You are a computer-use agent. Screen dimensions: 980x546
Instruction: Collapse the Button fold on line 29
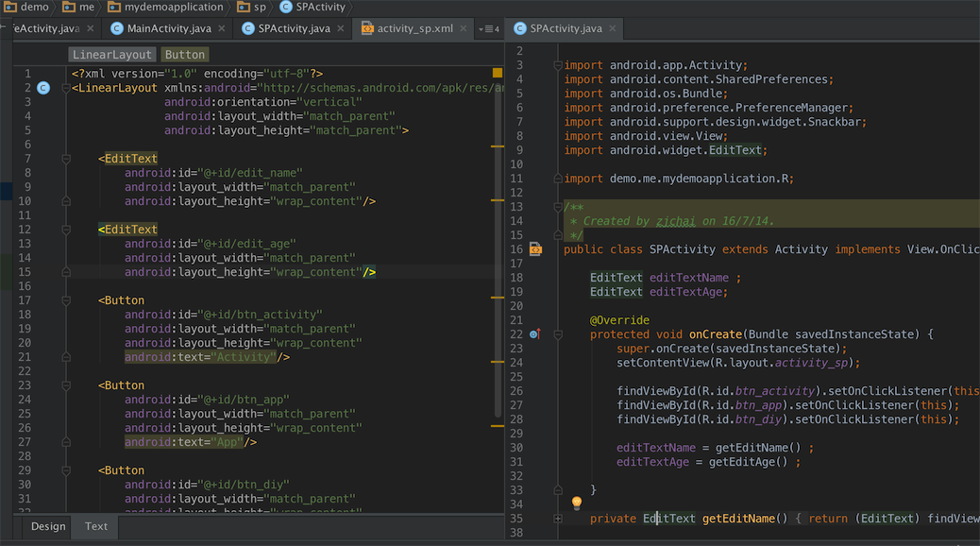coord(66,470)
